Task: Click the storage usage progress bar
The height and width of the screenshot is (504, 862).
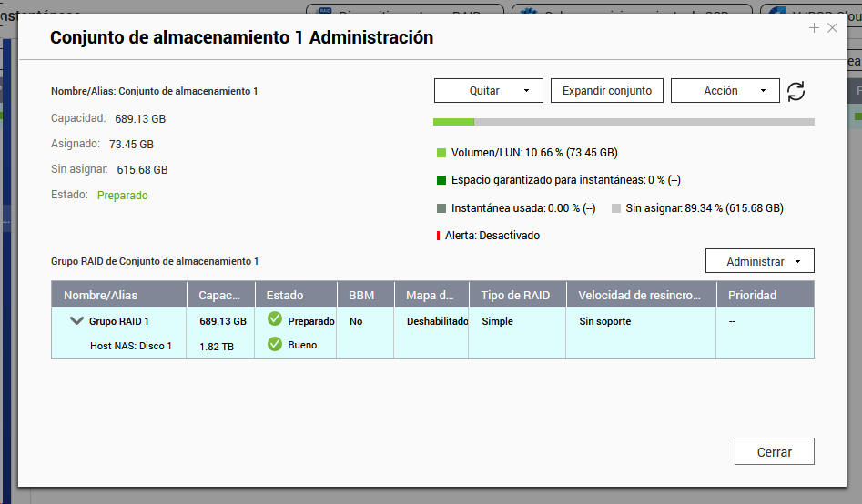Action: (x=624, y=122)
